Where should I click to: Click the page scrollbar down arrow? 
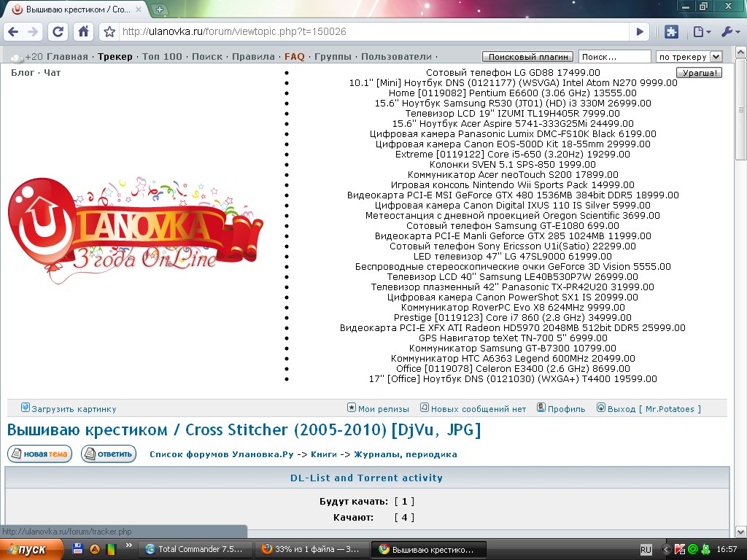741,532
